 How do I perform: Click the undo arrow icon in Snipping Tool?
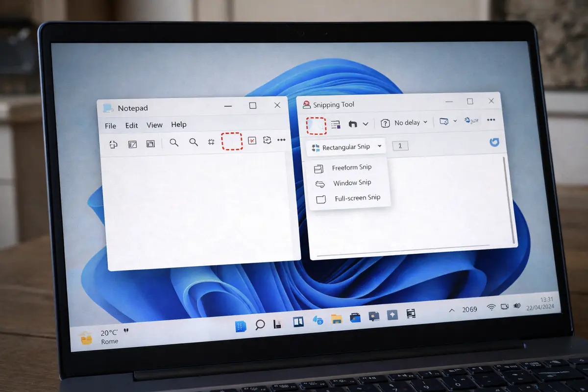pos(352,124)
